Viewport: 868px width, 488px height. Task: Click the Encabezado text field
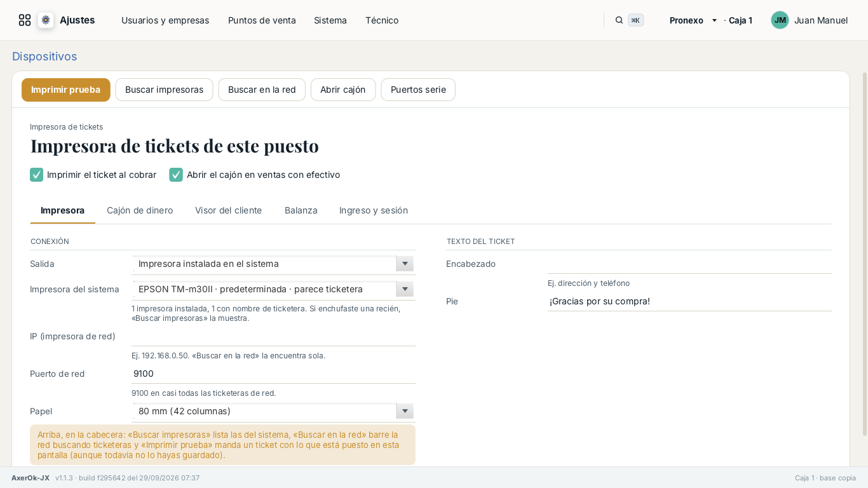[x=689, y=264]
